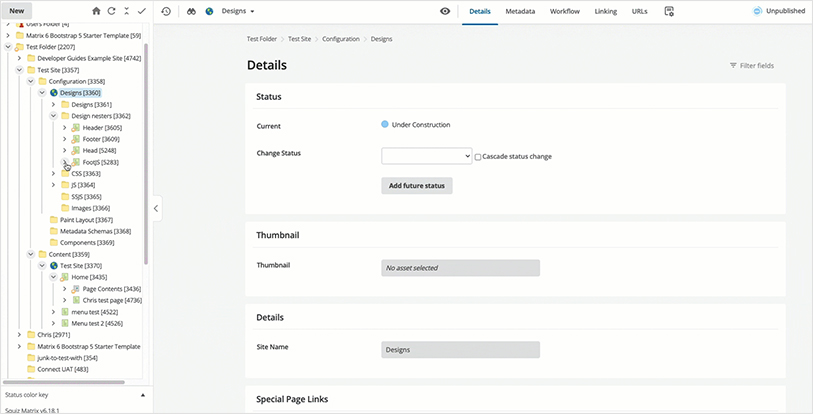
Task: Click the Footer [3609] asset icon
Action: click(76, 139)
